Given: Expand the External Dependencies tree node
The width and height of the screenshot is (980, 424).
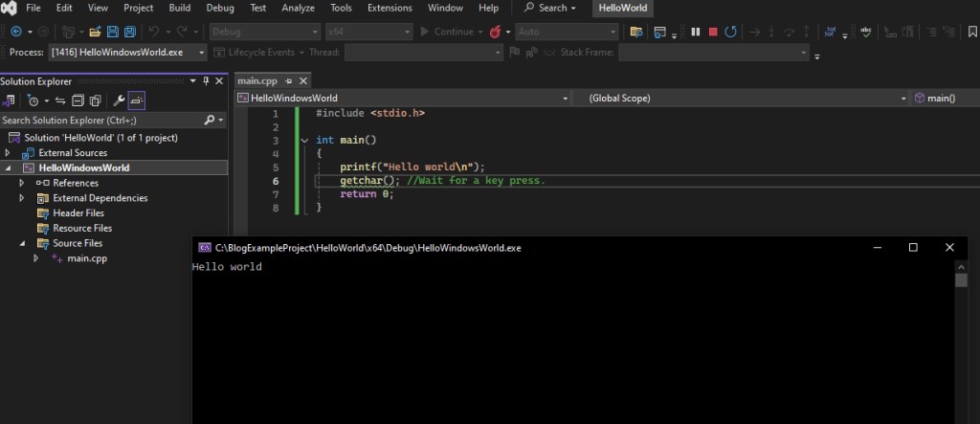Looking at the screenshot, I should 22,198.
